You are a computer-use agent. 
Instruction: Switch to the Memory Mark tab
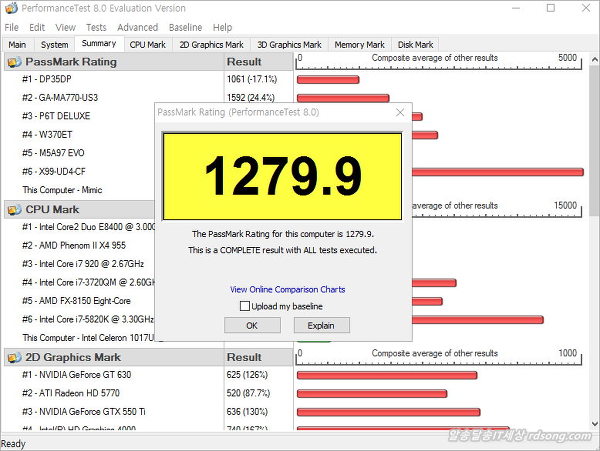click(x=359, y=45)
